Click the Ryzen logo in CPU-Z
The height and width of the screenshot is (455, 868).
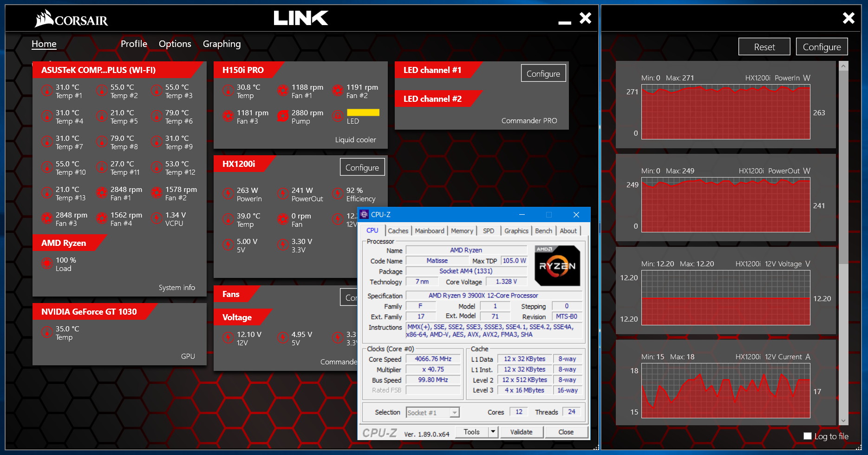coord(557,265)
